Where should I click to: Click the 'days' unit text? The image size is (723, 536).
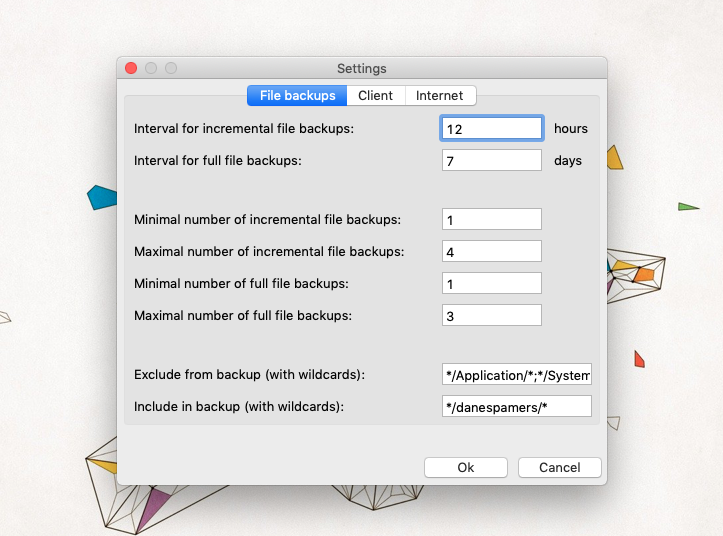(x=568, y=161)
